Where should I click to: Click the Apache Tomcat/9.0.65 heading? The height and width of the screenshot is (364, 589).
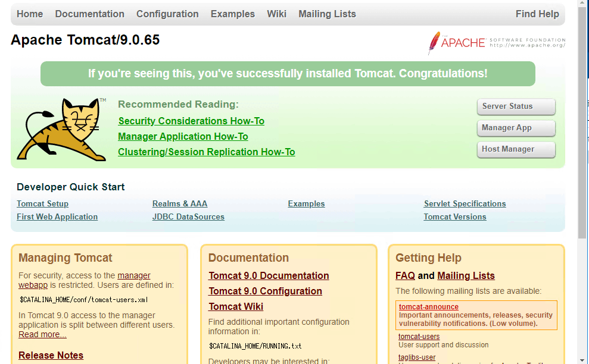pos(85,40)
